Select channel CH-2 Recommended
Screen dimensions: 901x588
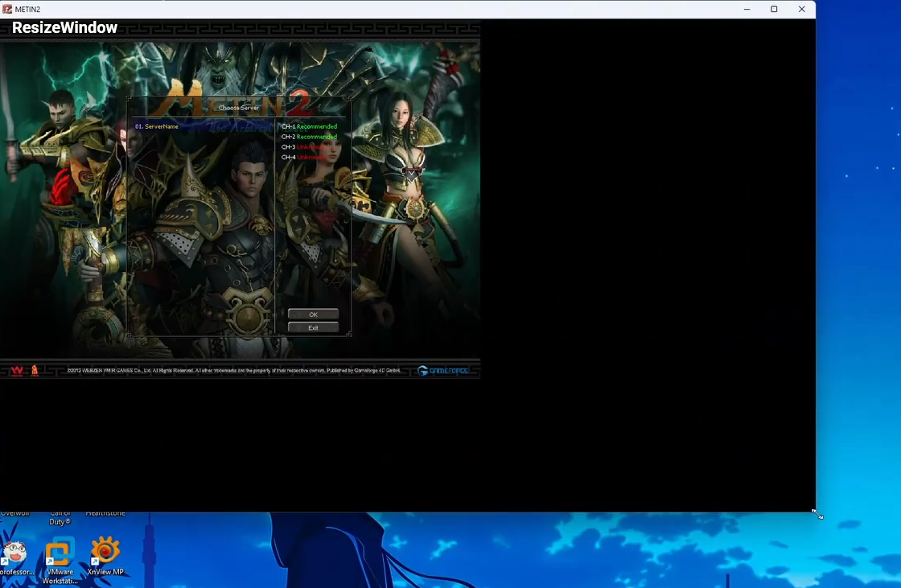[x=309, y=137]
